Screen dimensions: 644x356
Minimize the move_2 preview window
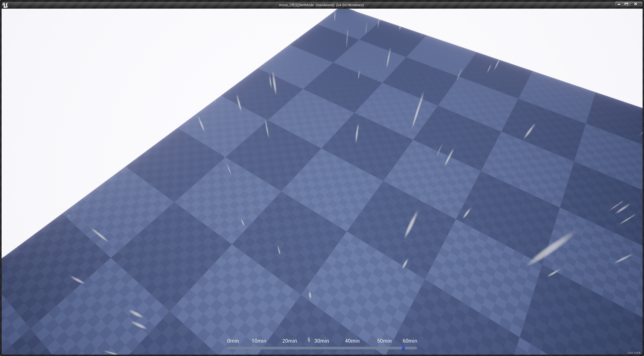coord(619,4)
